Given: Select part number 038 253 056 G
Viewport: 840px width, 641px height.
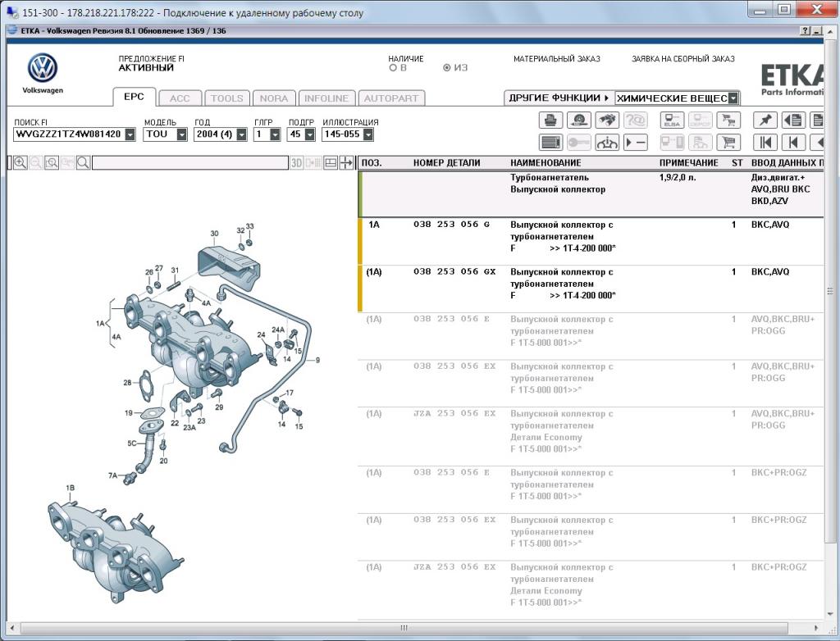Looking at the screenshot, I should (x=452, y=225).
